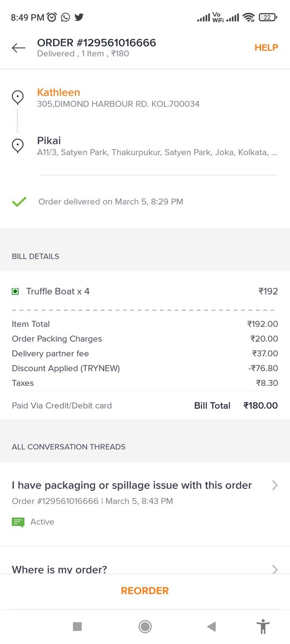
Task: Tap REORDER at the bottom
Action: [145, 591]
